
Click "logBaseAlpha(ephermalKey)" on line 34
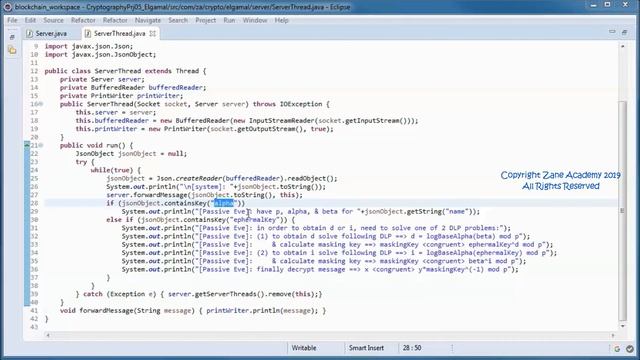tap(474, 253)
